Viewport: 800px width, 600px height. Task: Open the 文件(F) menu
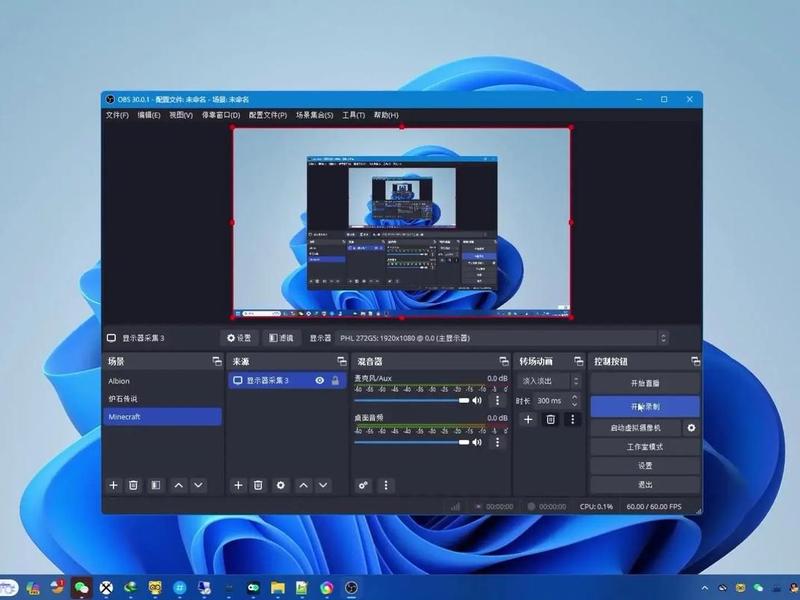tap(117, 115)
